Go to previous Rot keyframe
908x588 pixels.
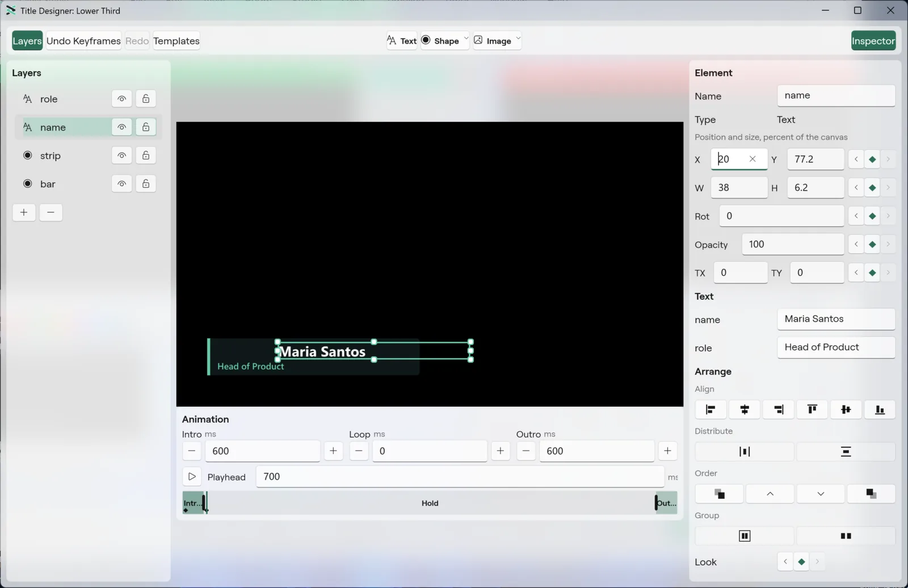856,216
